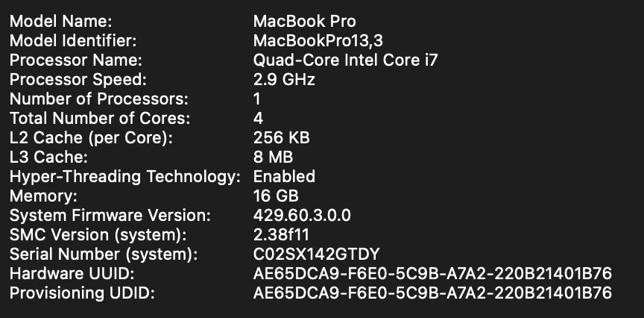This screenshot has width=644, height=318.
Task: Select the Total Number of Cores label
Action: (100, 118)
